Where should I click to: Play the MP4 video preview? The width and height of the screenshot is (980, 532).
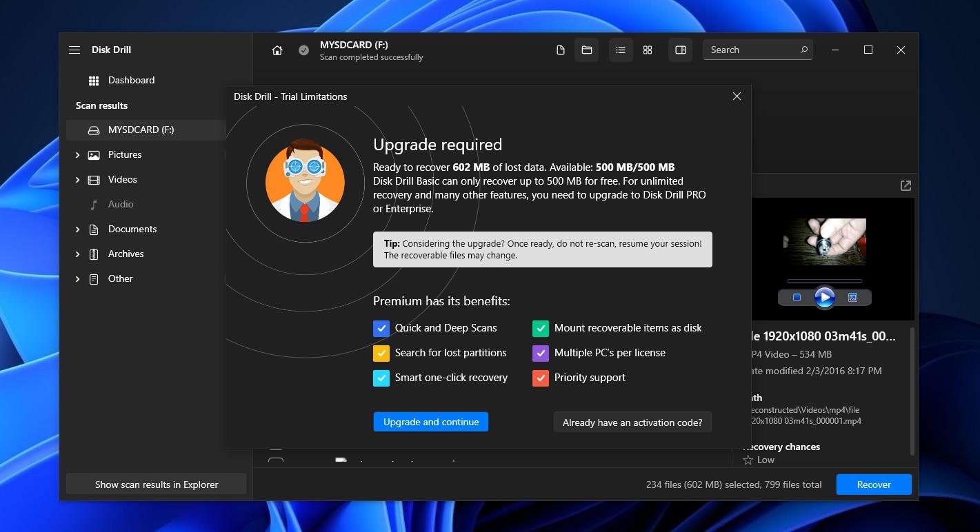(x=825, y=296)
